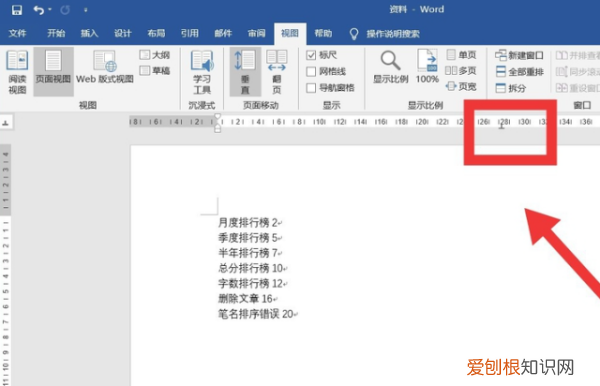The image size is (600, 386).
Task: Switch to the 帮助 ribbon tab
Action: pos(323,34)
